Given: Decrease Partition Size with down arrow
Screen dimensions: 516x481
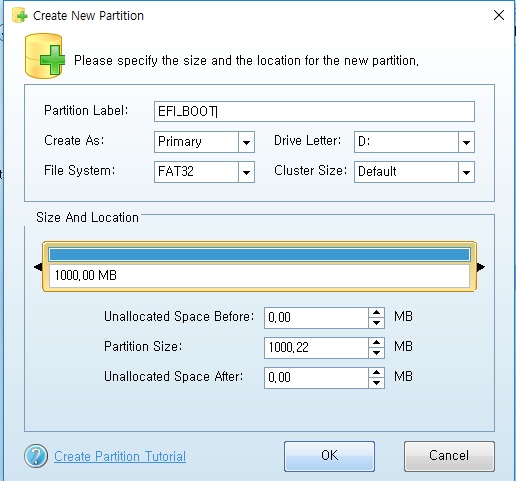Looking at the screenshot, I should coord(377,353).
